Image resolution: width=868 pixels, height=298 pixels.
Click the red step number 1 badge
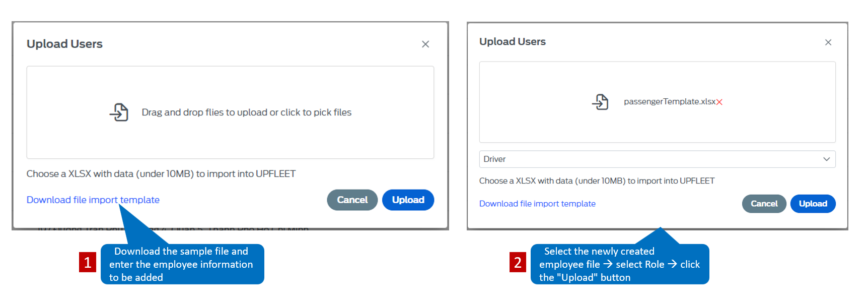point(88,262)
